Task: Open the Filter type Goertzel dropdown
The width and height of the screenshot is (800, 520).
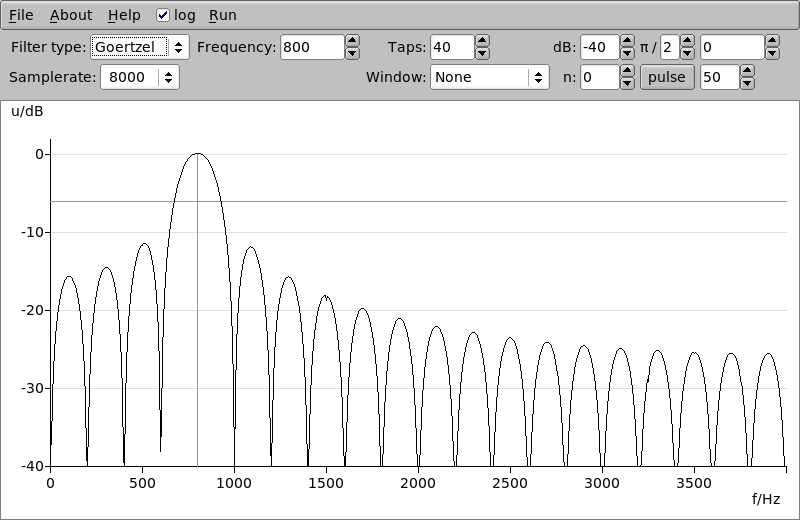Action: [140, 47]
